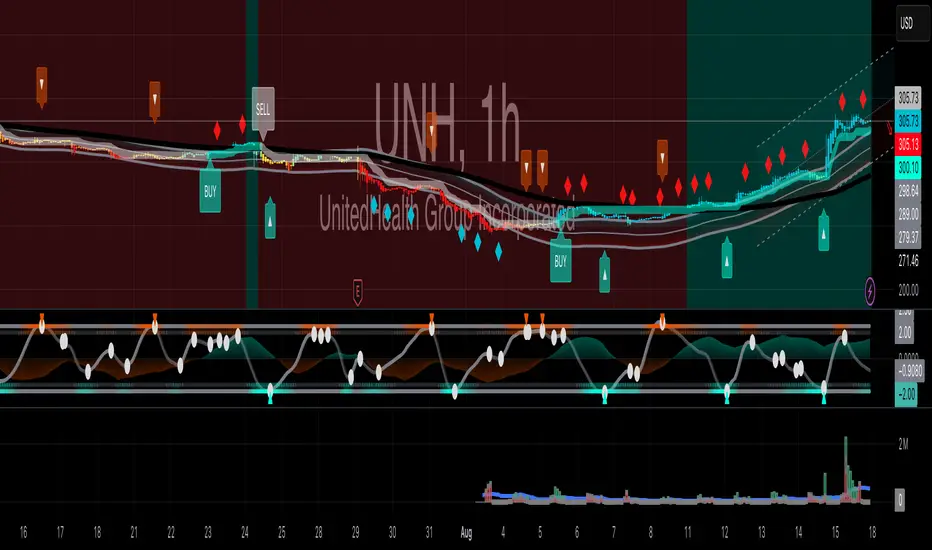Click the 279.37 price label
This screenshot has width=932, height=550.
pyautogui.click(x=908, y=237)
